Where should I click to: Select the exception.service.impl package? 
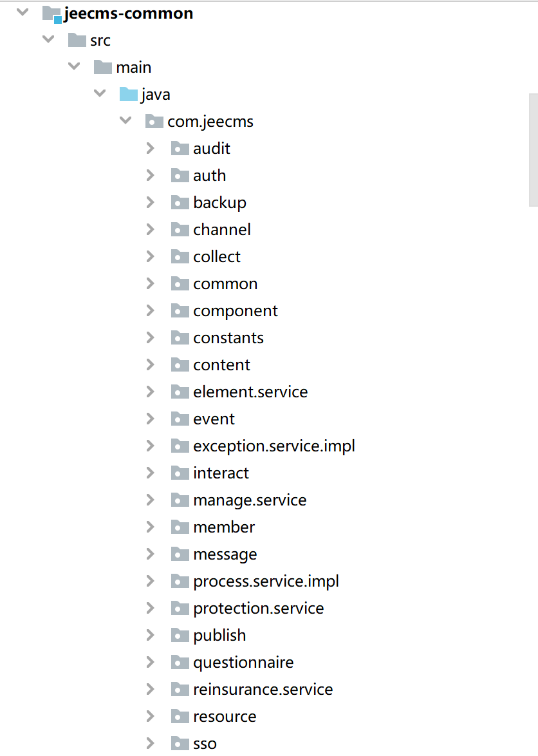(x=274, y=446)
